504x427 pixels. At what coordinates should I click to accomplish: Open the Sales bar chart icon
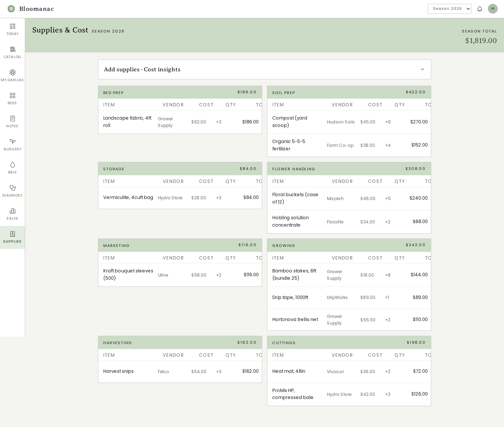tap(13, 211)
